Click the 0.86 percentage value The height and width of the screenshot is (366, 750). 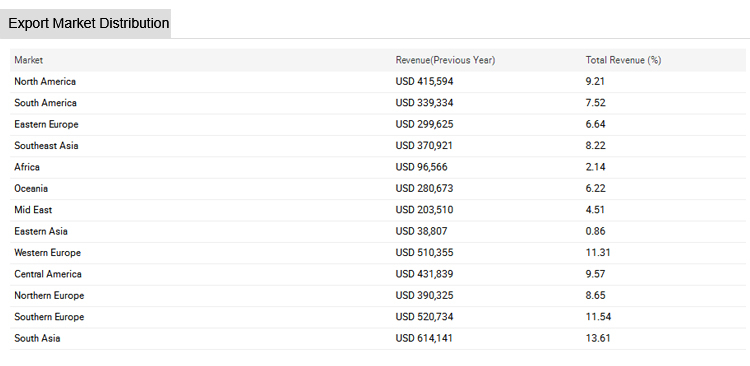click(x=596, y=232)
